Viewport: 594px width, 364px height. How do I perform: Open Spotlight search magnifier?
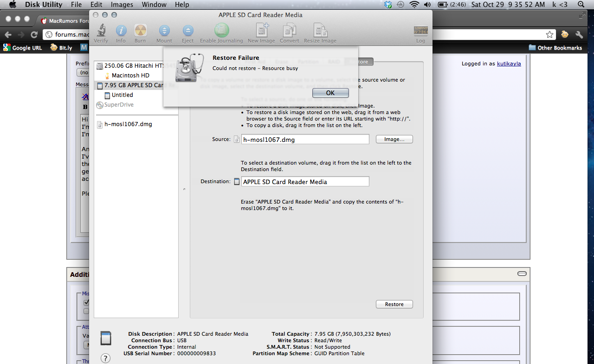[x=582, y=5]
